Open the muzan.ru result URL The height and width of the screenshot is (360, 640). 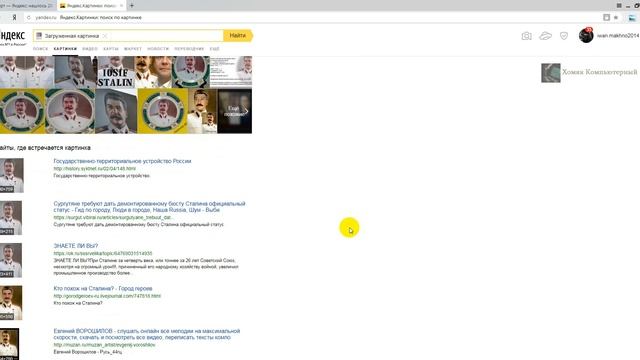tap(104, 345)
